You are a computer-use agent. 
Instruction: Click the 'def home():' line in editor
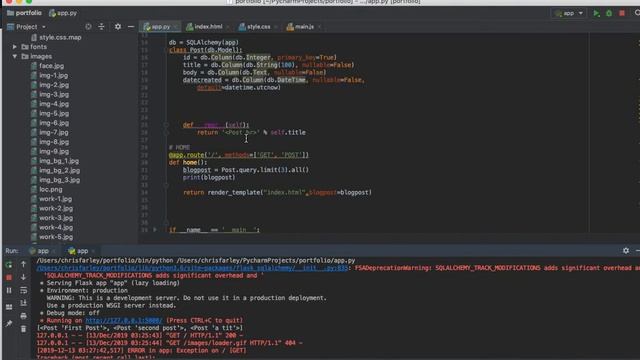[188, 162]
